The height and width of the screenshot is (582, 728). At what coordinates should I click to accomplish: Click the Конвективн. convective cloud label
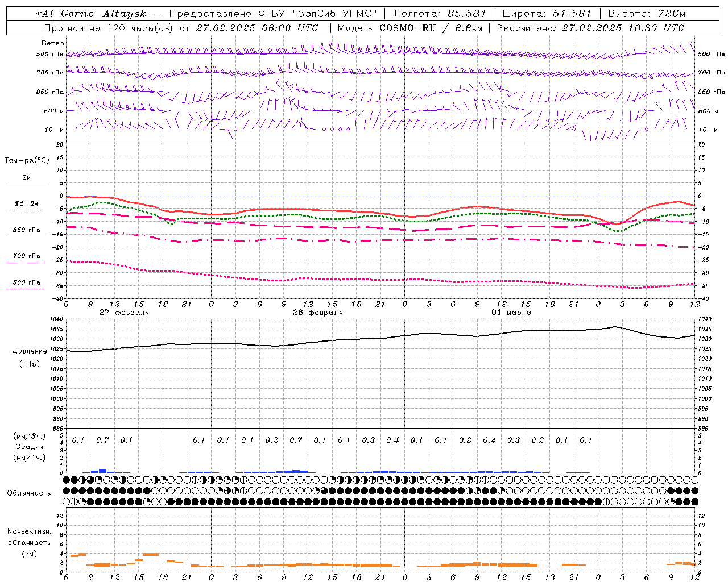29,531
